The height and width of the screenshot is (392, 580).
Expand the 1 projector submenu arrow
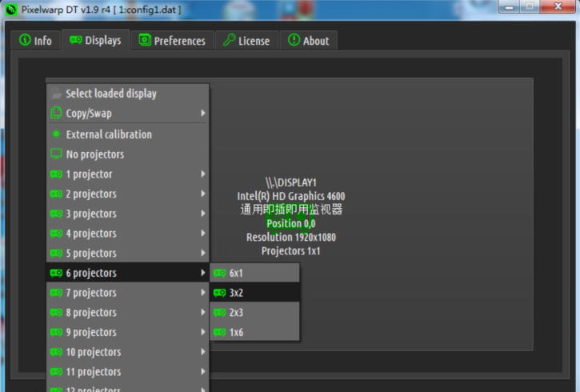pyautogui.click(x=203, y=174)
